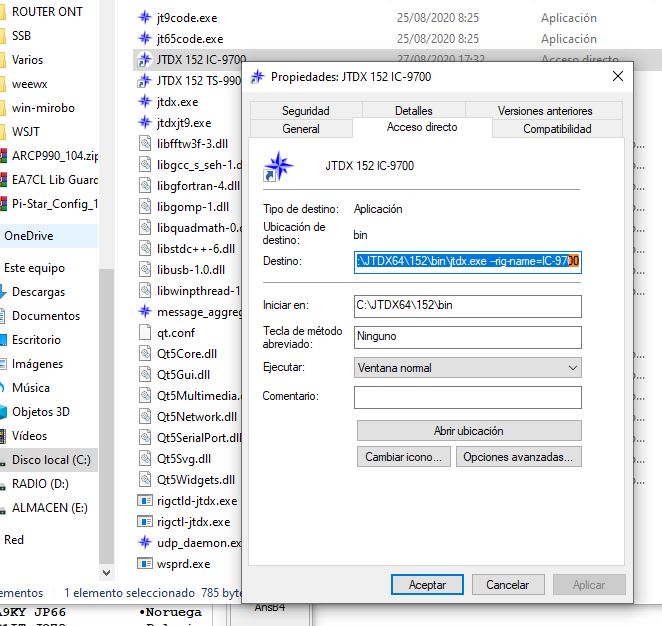Click the JTDX shortcut icon in Properties dialog

pyautogui.click(x=277, y=167)
